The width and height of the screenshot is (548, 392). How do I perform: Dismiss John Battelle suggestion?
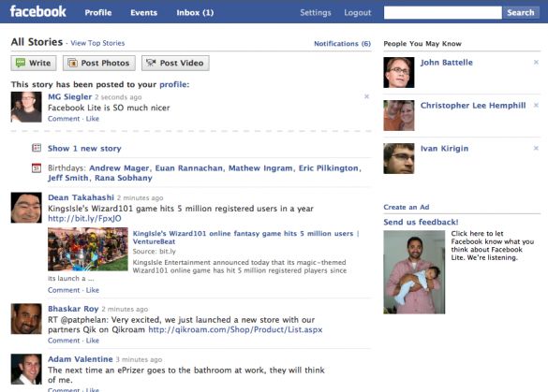pos(536,62)
